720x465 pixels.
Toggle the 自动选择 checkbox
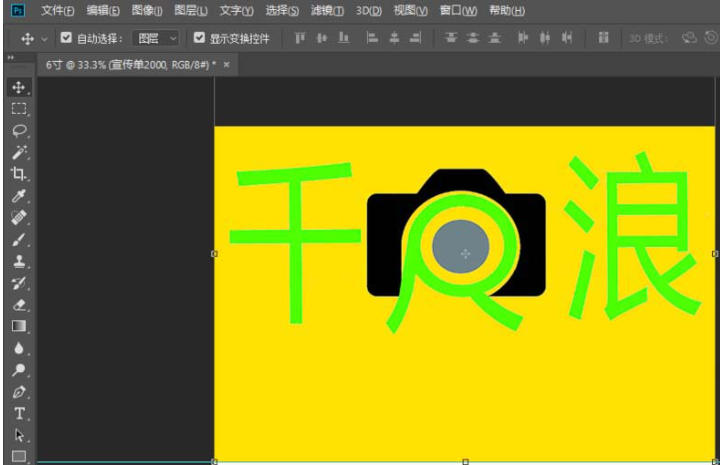[66, 38]
